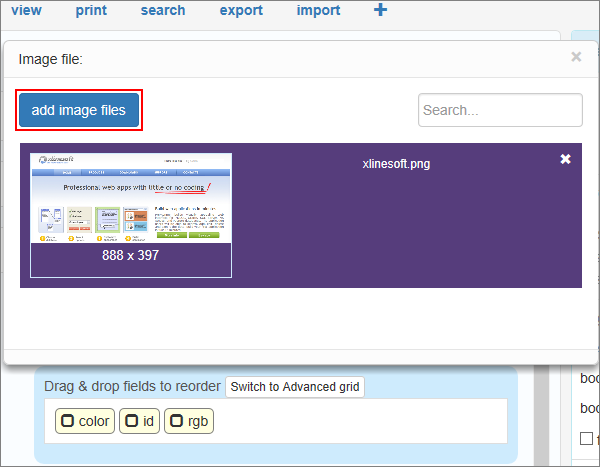Click the plus icon in top menu
Screen dimensions: 600x467
tap(381, 10)
